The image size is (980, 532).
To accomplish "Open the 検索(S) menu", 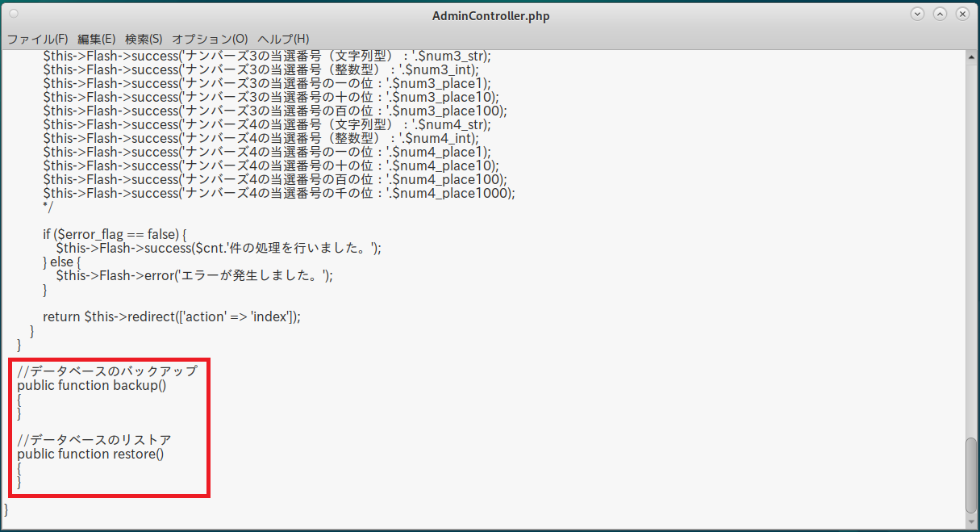I will point(144,39).
